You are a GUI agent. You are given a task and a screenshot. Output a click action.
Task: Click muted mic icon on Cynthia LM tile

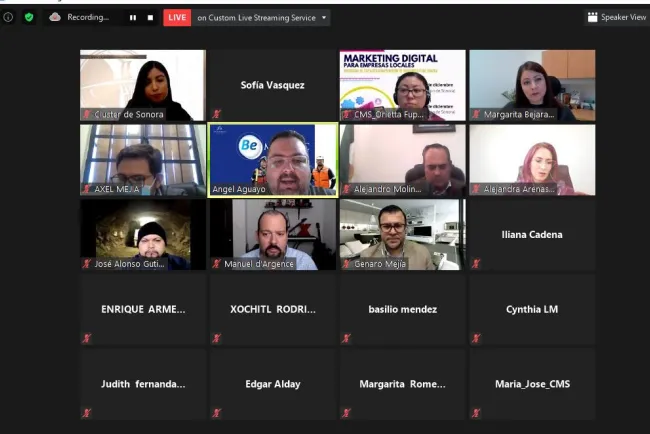pyautogui.click(x=476, y=338)
